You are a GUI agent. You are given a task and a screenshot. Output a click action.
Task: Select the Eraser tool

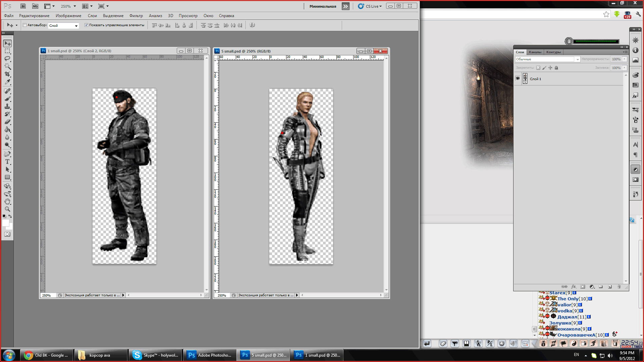(7, 122)
